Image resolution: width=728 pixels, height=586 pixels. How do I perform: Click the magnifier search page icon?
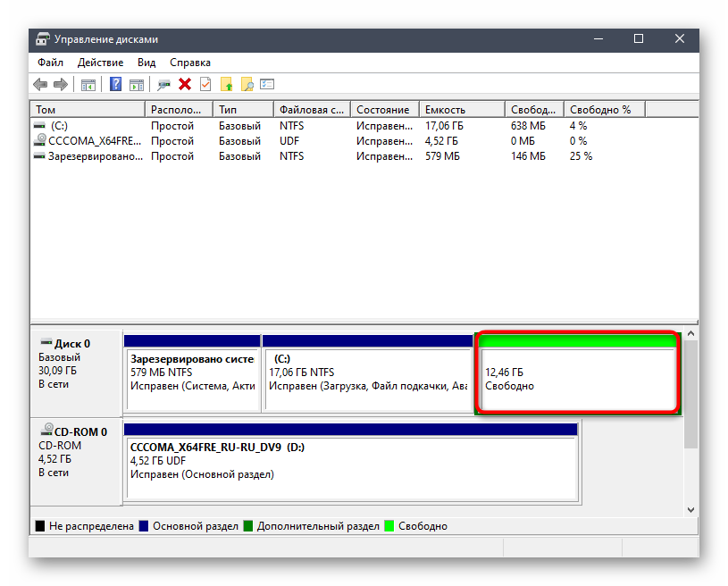point(247,84)
